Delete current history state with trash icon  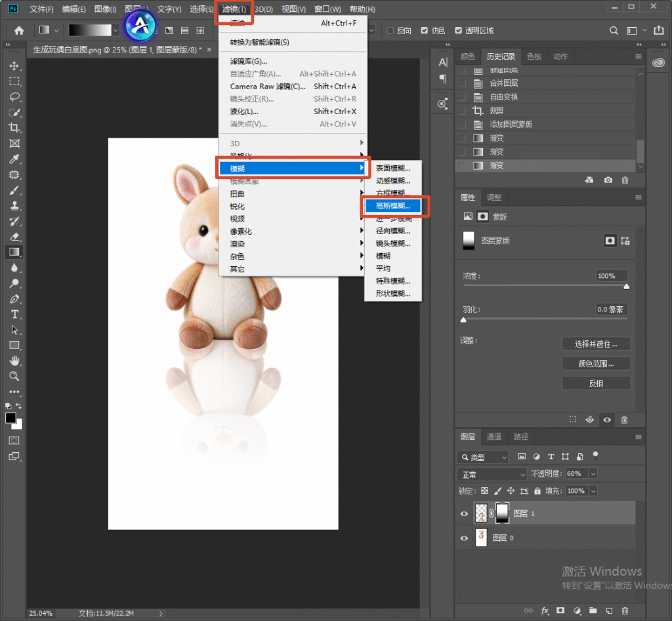(625, 180)
